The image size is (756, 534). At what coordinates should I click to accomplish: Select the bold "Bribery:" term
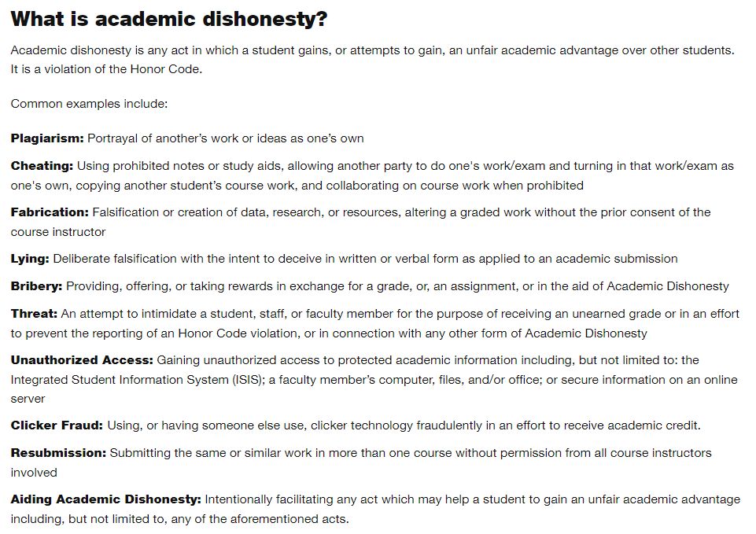[36, 286]
